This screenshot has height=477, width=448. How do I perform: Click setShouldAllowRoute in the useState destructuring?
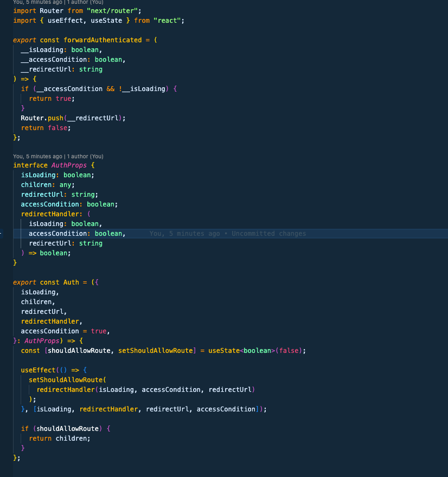click(156, 351)
